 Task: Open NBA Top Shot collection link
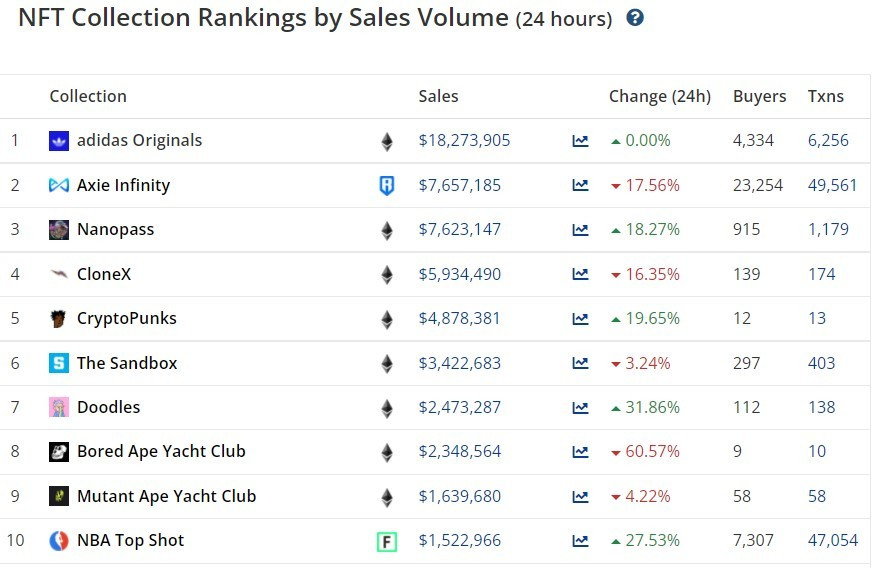tap(131, 541)
